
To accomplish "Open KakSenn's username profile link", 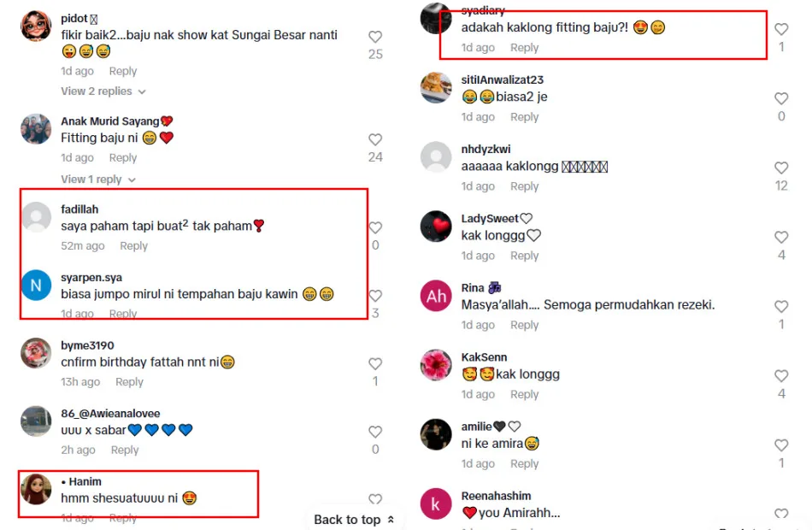I will coord(484,357).
